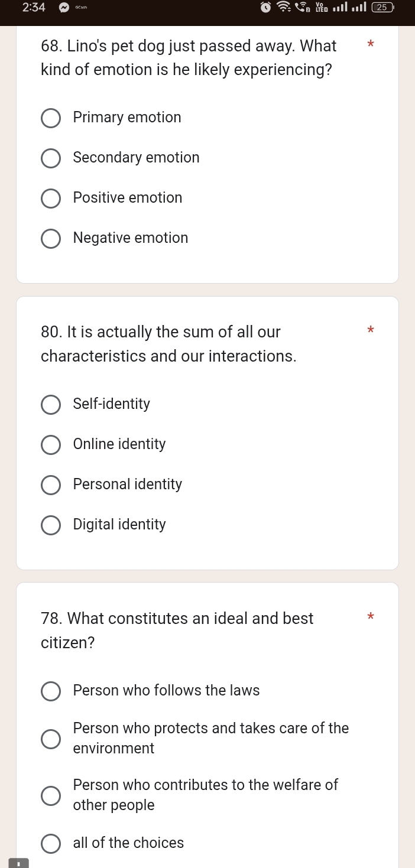
Task: Pick Positive emotion as the answer
Action: pyautogui.click(x=51, y=198)
